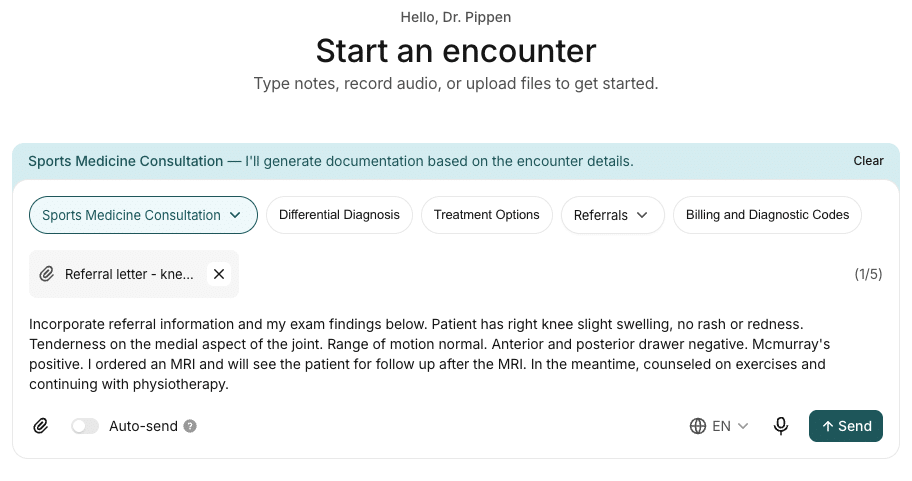Click the attachment count (1/5) indicator

click(868, 274)
